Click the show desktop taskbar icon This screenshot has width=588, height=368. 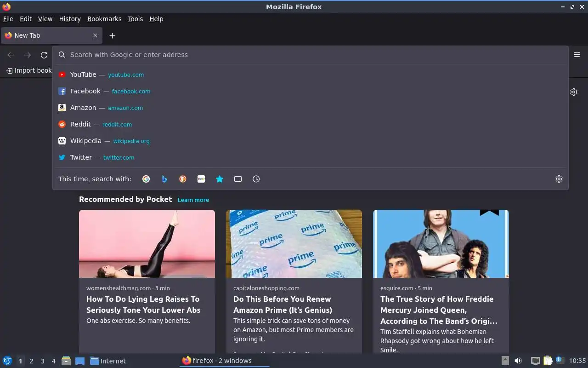tap(80, 361)
